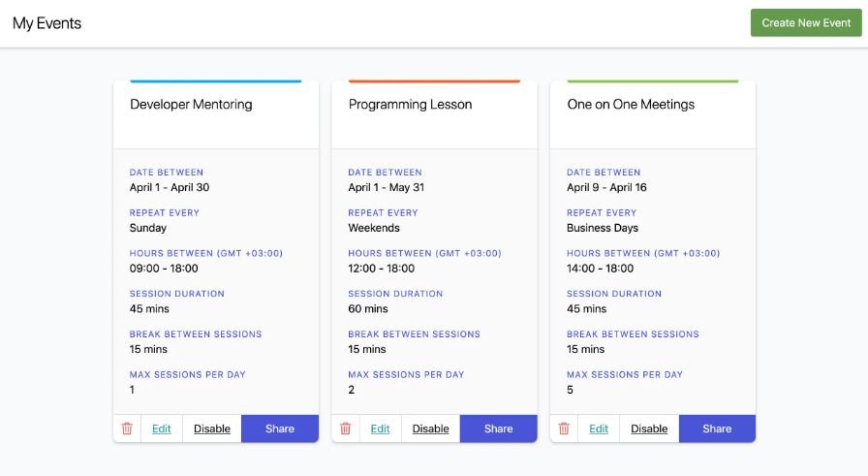Viewport: 868px width, 476px height.
Task: Click One on One Meetings card title
Action: (631, 104)
